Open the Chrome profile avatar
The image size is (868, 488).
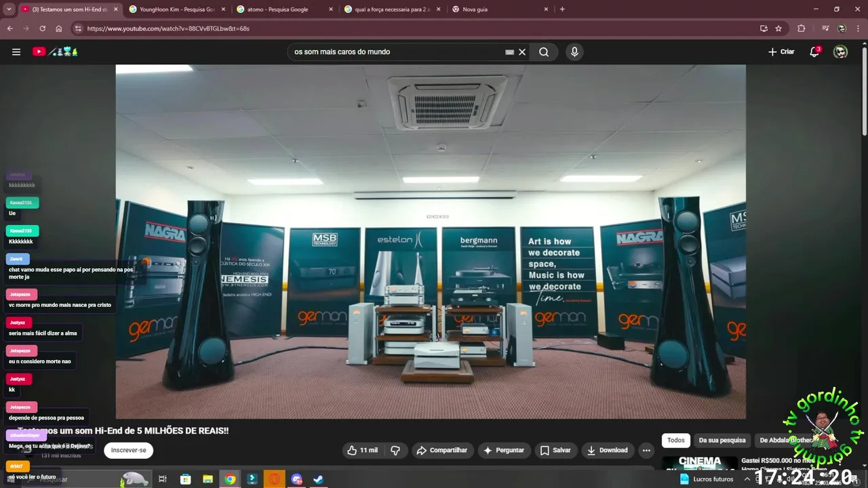[x=842, y=28]
